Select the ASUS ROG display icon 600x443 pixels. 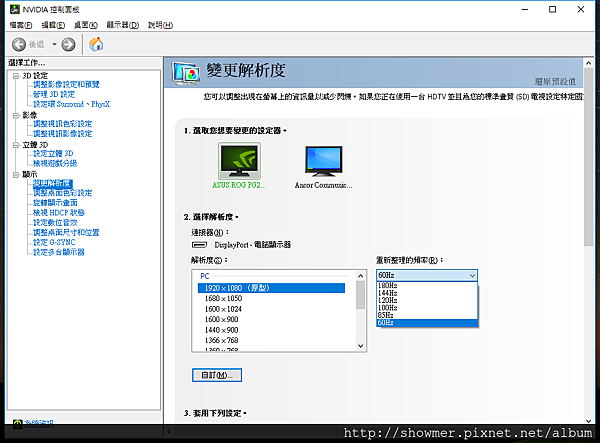(x=239, y=161)
